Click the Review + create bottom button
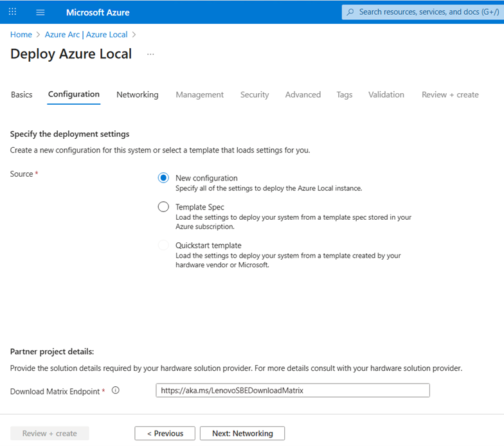 [x=50, y=433]
